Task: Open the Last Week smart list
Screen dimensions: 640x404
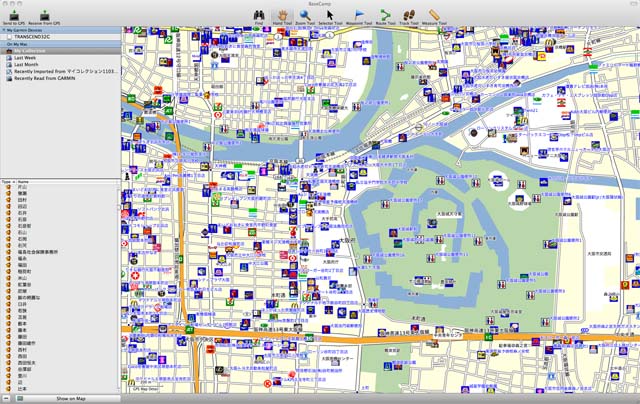Action: pos(60,58)
